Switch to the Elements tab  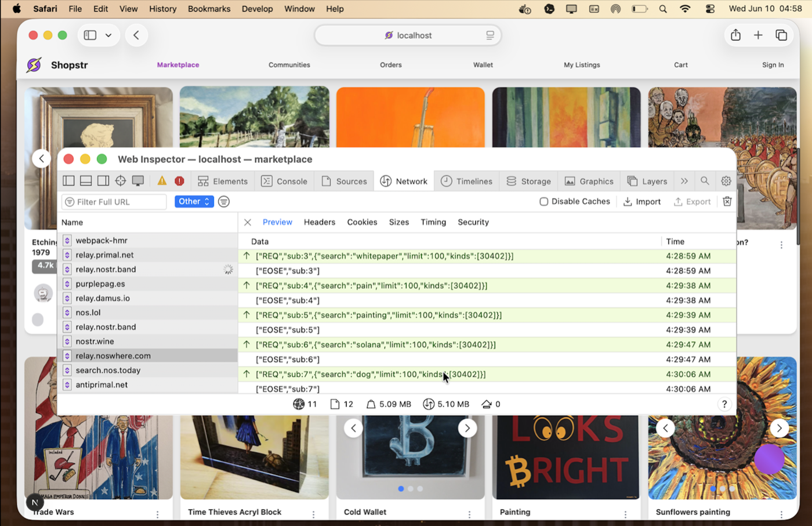[x=223, y=182]
